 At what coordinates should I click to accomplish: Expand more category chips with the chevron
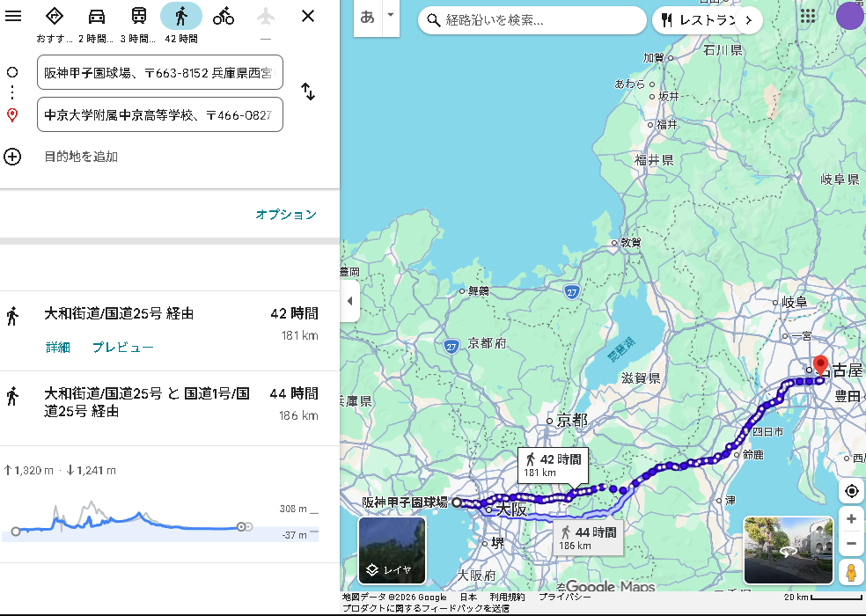(749, 19)
